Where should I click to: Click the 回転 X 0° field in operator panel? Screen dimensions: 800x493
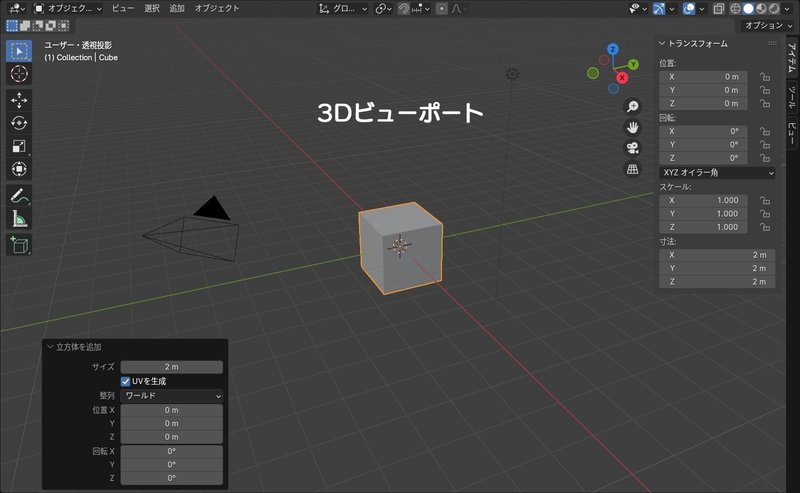click(171, 451)
